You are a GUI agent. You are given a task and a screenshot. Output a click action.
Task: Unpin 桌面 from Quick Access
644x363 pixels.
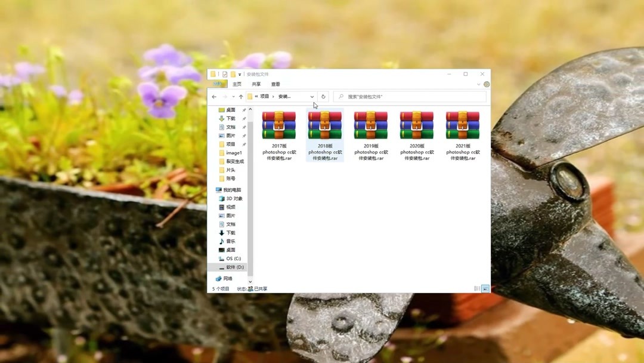(244, 110)
